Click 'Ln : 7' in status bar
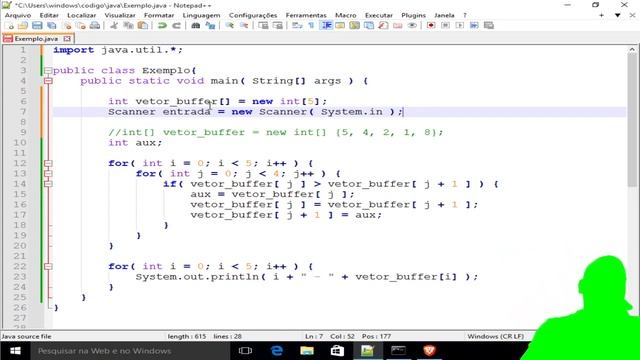 click(314, 336)
